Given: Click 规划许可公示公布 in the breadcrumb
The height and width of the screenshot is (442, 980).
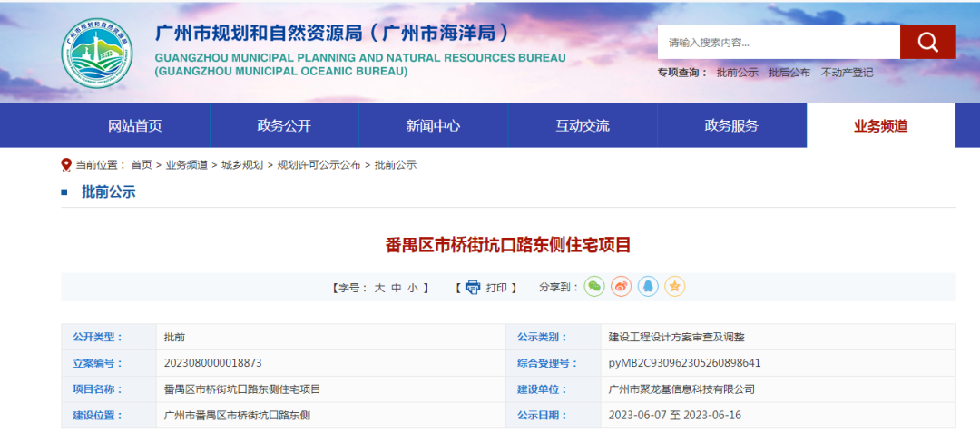Looking at the screenshot, I should pyautogui.click(x=318, y=165).
